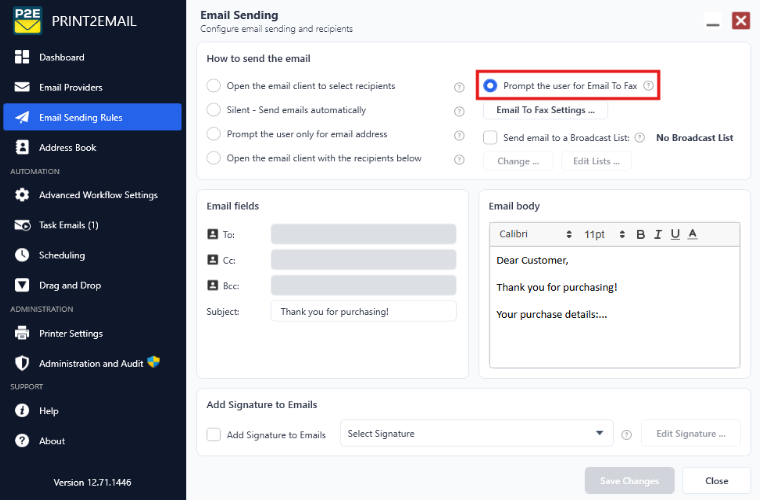The image size is (760, 500).
Task: Close window with red X button
Action: coord(741,21)
